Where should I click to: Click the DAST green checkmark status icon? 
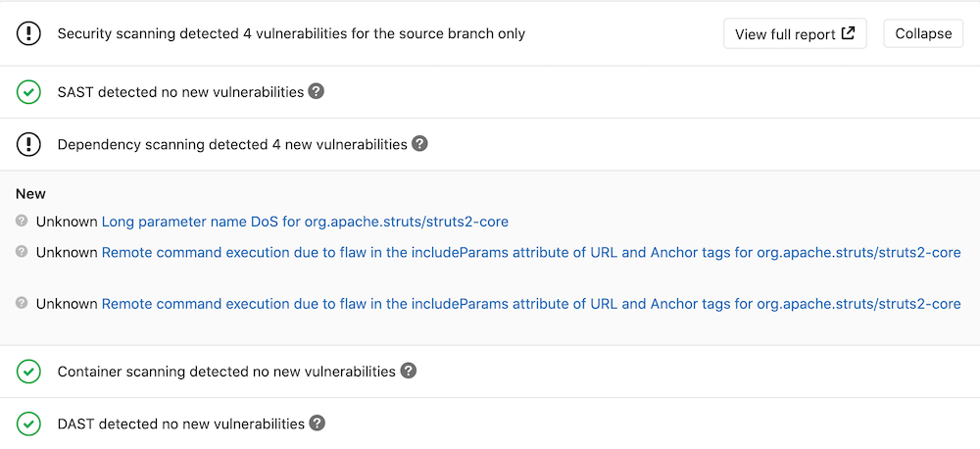tap(29, 424)
